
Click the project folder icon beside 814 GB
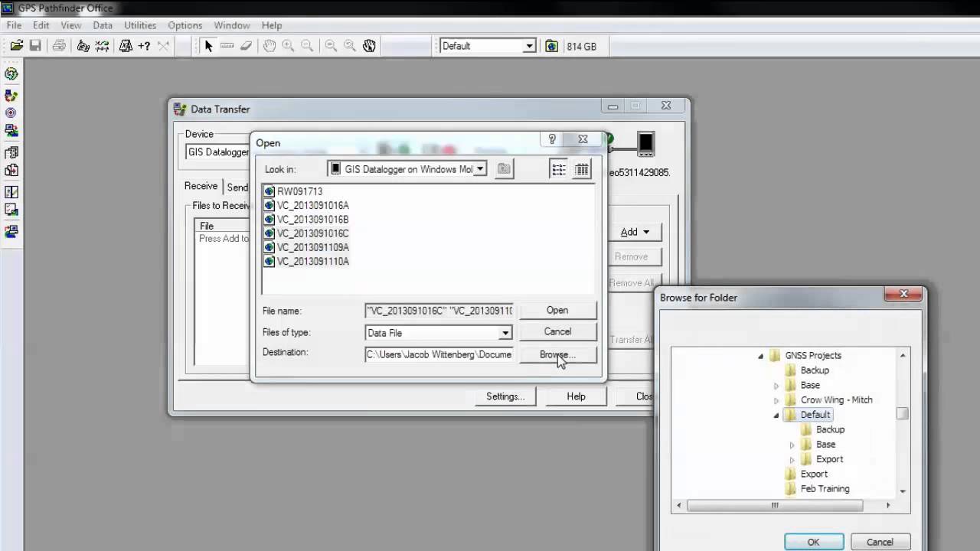[x=551, y=46]
